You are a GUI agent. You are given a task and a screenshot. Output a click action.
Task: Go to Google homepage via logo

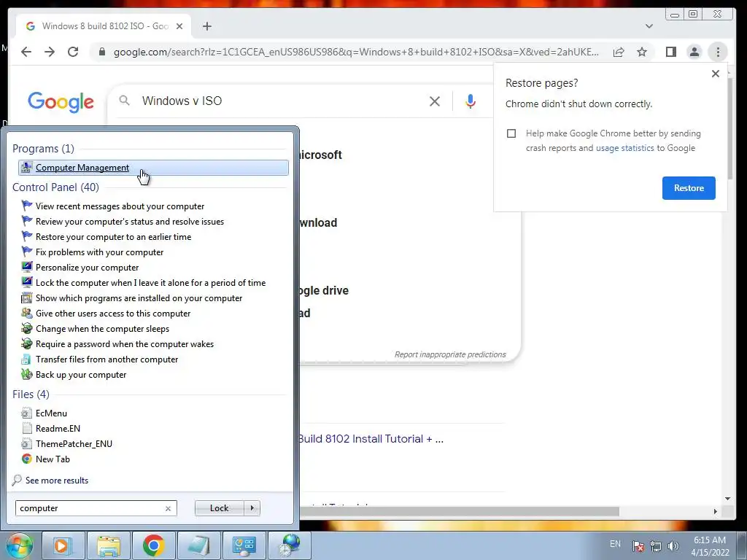61,101
